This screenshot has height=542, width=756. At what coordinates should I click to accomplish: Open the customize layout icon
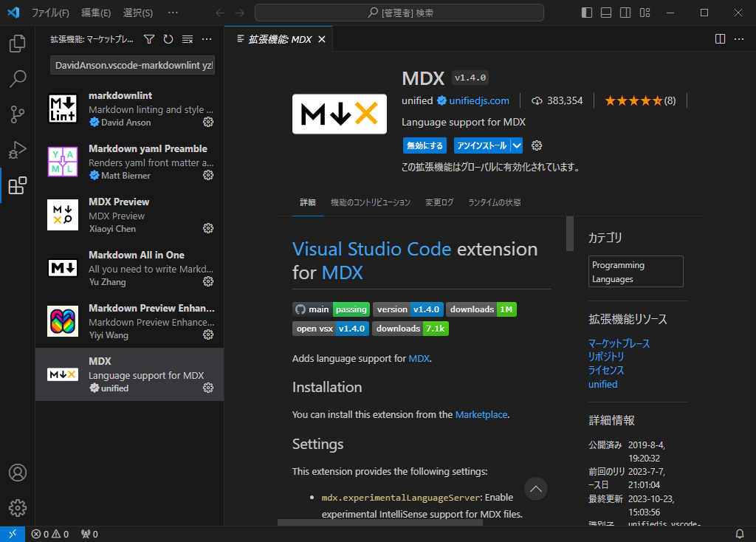(x=645, y=13)
